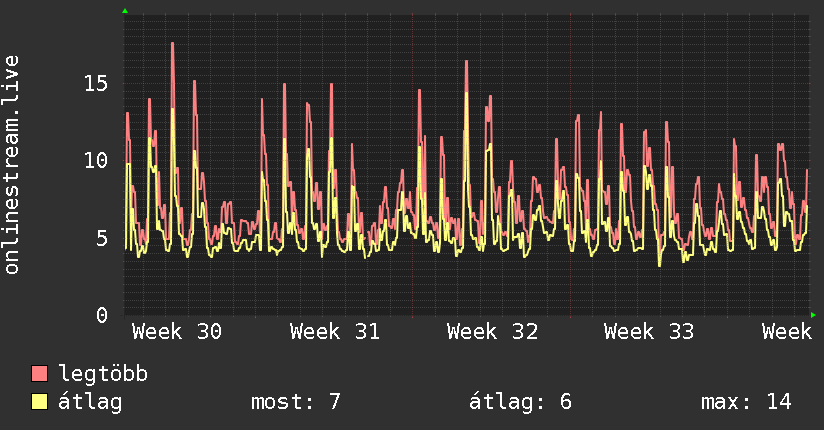Screen dimensions: 824x430
Task: Click the pink legtöbb legend color swatch
Action: (39, 373)
